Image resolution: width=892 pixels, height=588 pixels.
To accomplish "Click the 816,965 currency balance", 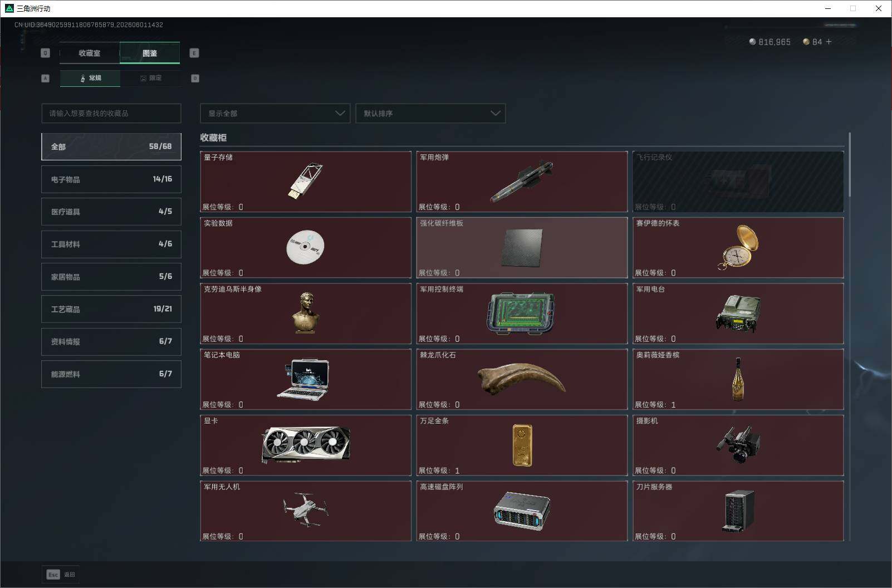I will point(775,42).
